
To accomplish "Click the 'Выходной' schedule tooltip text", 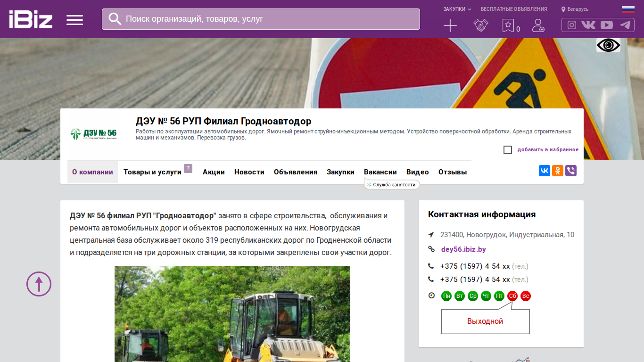I will (485, 321).
